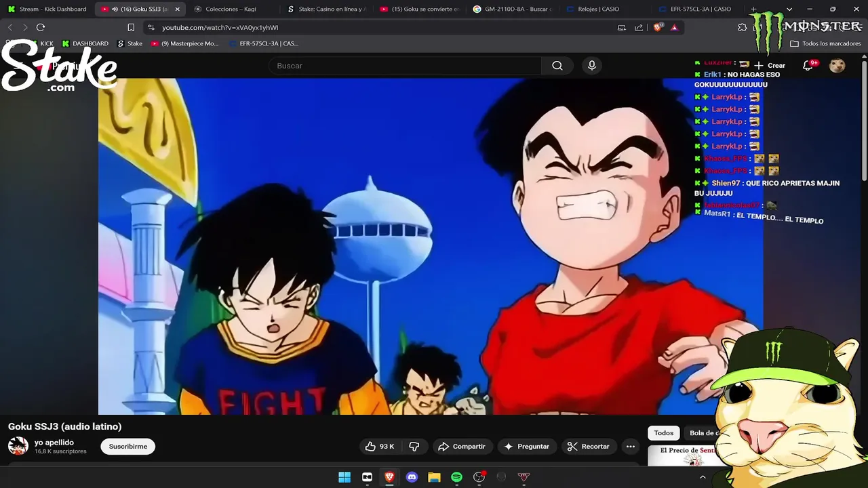Go back with the browser back arrow

(x=10, y=27)
